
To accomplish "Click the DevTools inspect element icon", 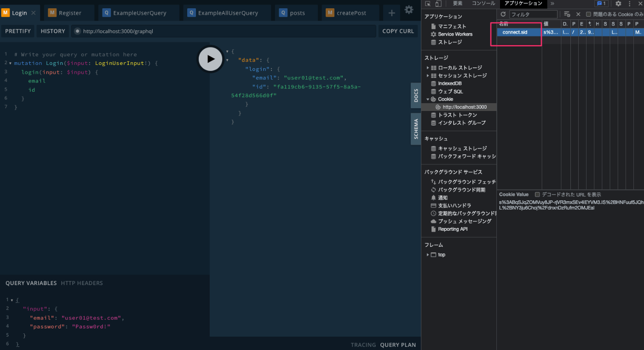I will (428, 4).
